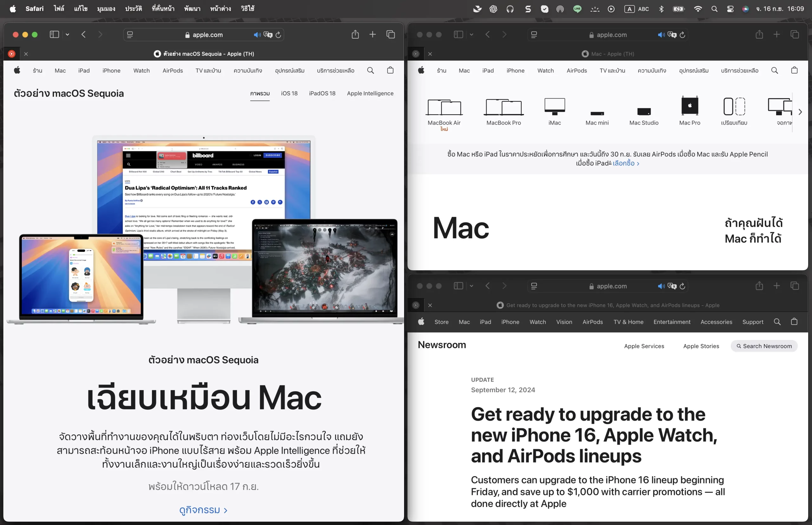812x525 pixels.
Task: Open shopping bag on macOS Sequoia page
Action: coord(390,70)
